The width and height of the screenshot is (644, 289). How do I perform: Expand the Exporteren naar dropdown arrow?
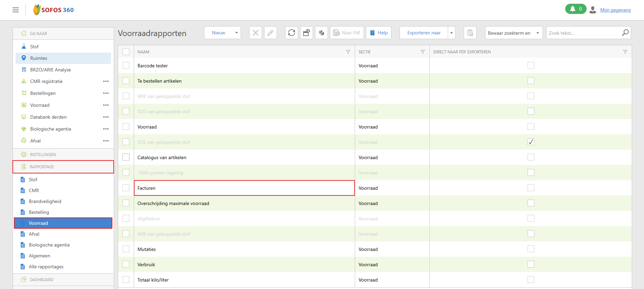tap(452, 33)
